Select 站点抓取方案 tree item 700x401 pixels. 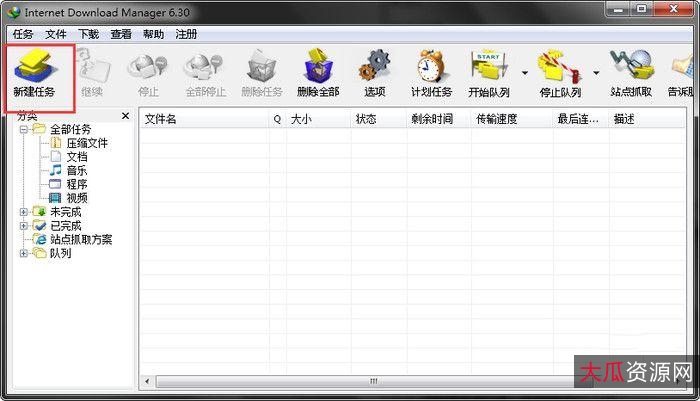(x=81, y=240)
